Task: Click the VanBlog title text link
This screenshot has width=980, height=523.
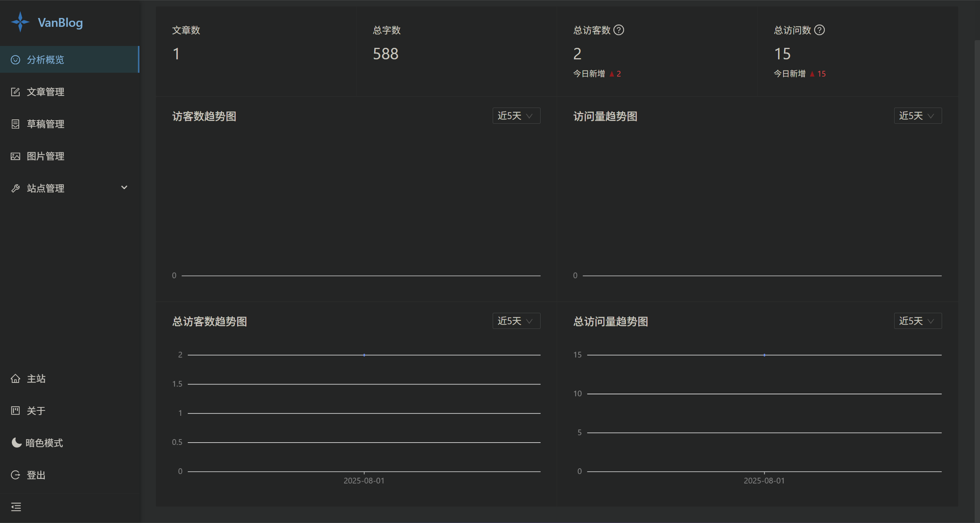Action: click(60, 23)
